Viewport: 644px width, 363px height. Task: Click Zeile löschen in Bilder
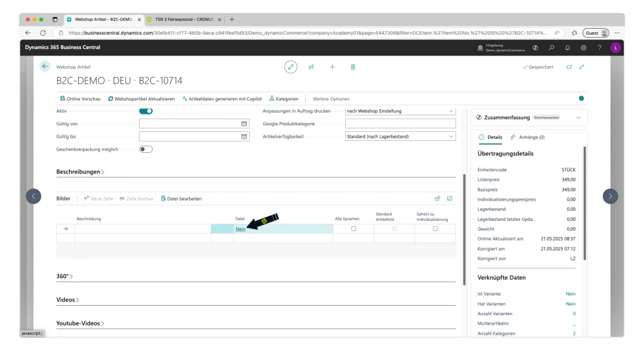137,199
